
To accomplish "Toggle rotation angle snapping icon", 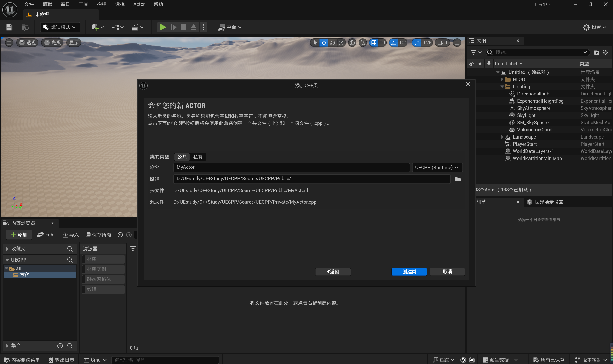I will 394,43.
